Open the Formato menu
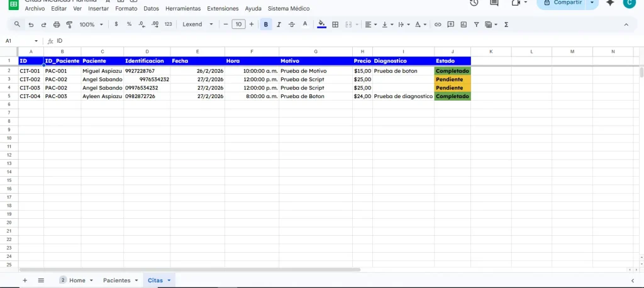The image size is (644, 288). click(x=126, y=8)
